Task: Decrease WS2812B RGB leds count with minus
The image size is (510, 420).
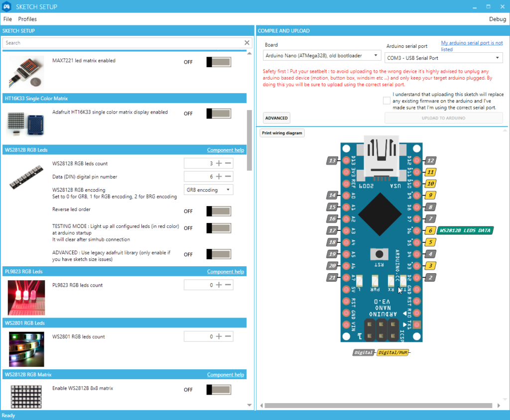Action: [228, 163]
